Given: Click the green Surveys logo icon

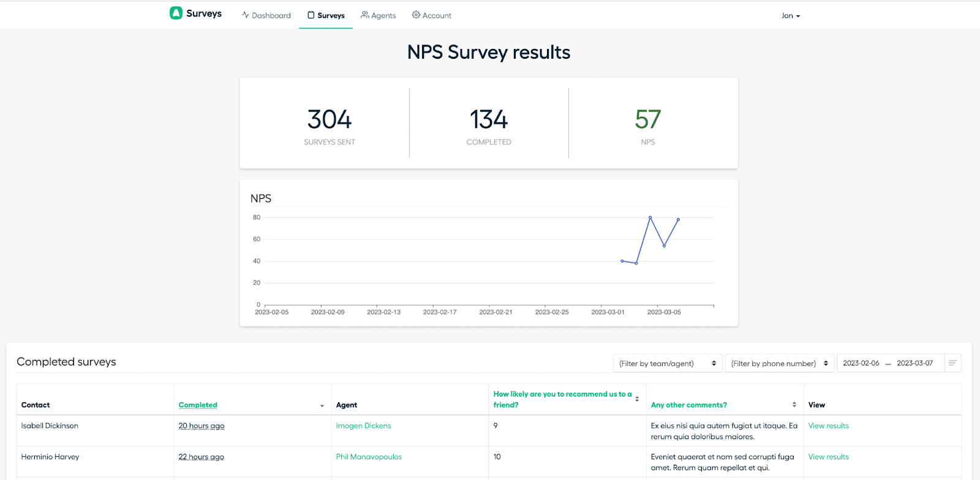Looking at the screenshot, I should pyautogui.click(x=176, y=13).
